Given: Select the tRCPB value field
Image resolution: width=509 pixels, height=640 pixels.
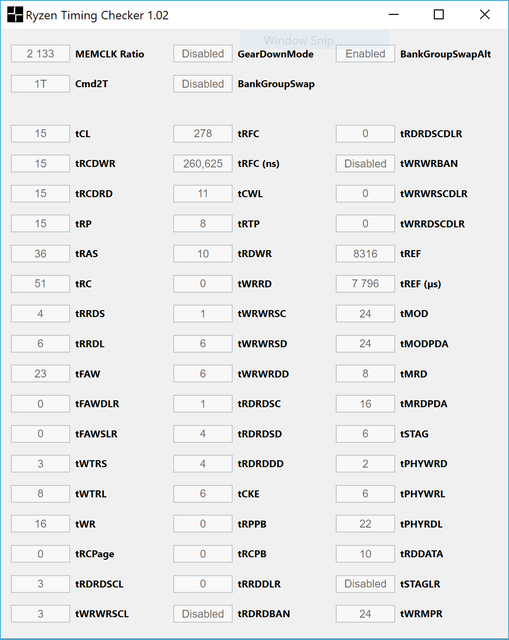Looking at the screenshot, I should click(203, 554).
